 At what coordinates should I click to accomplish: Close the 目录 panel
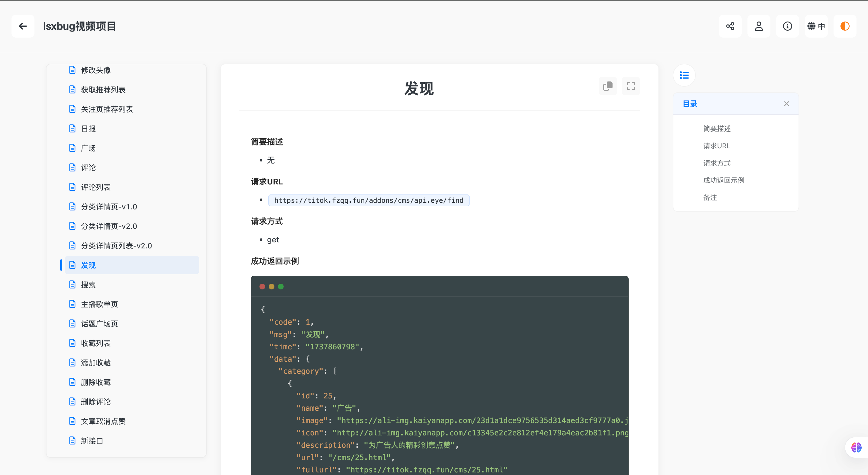pos(786,104)
